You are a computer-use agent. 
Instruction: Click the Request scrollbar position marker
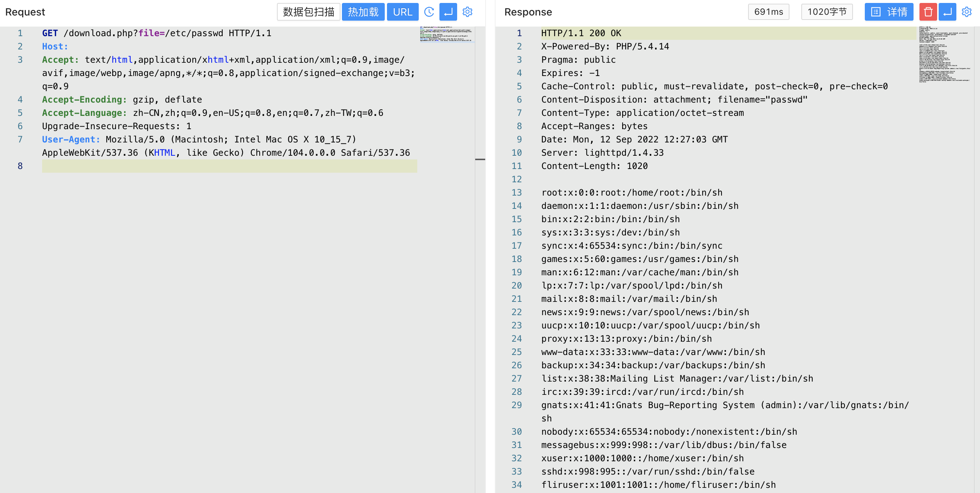pos(480,159)
